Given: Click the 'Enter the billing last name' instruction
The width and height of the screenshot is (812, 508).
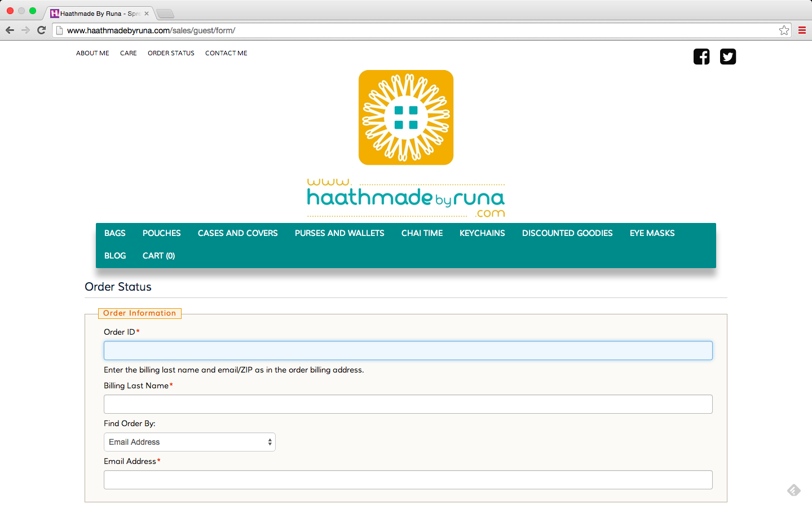Looking at the screenshot, I should coord(234,370).
